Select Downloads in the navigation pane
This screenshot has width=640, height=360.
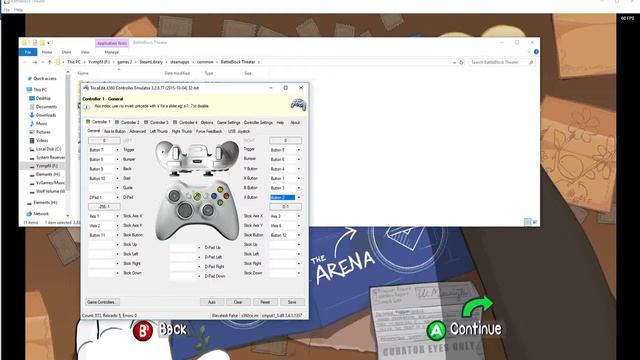pos(42,115)
